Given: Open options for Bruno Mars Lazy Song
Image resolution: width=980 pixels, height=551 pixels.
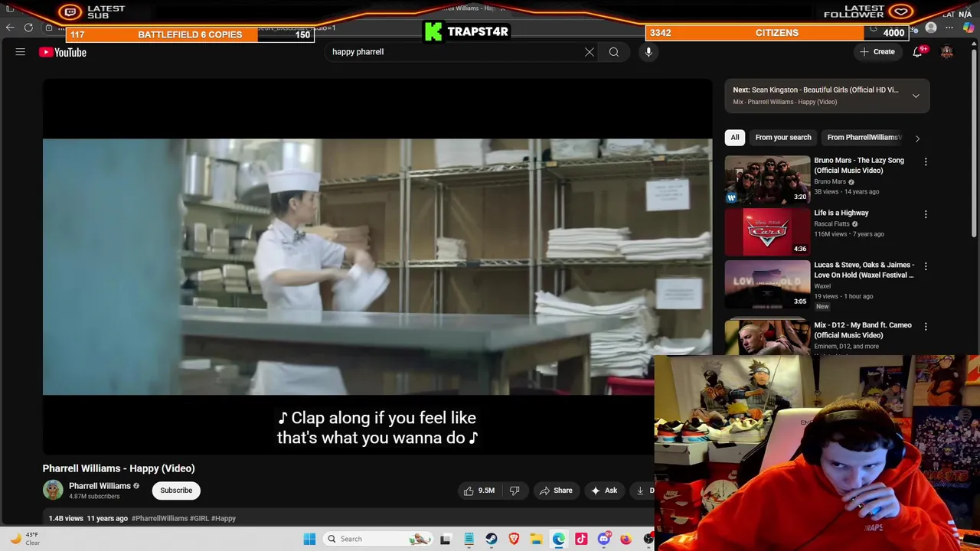Looking at the screenshot, I should (x=926, y=161).
